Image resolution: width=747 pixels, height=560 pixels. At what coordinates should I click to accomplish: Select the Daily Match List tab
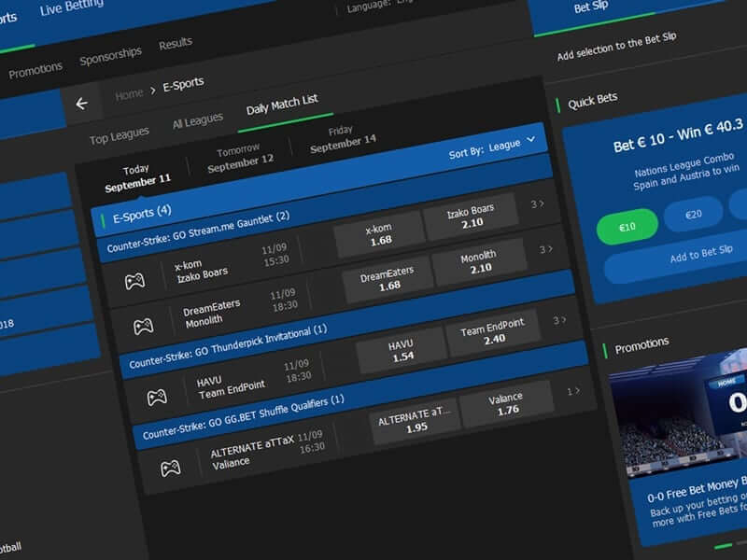(282, 105)
